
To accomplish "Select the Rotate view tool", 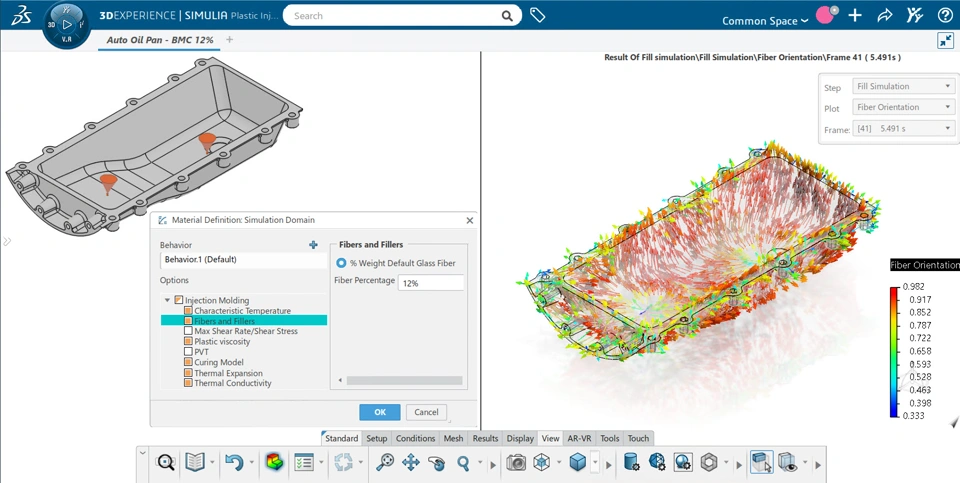I will [x=437, y=463].
